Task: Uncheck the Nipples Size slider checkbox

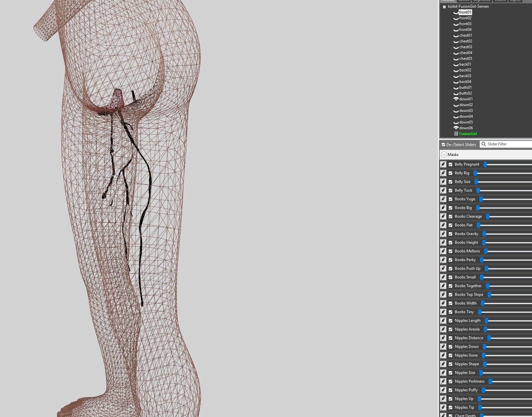Action: (x=450, y=373)
